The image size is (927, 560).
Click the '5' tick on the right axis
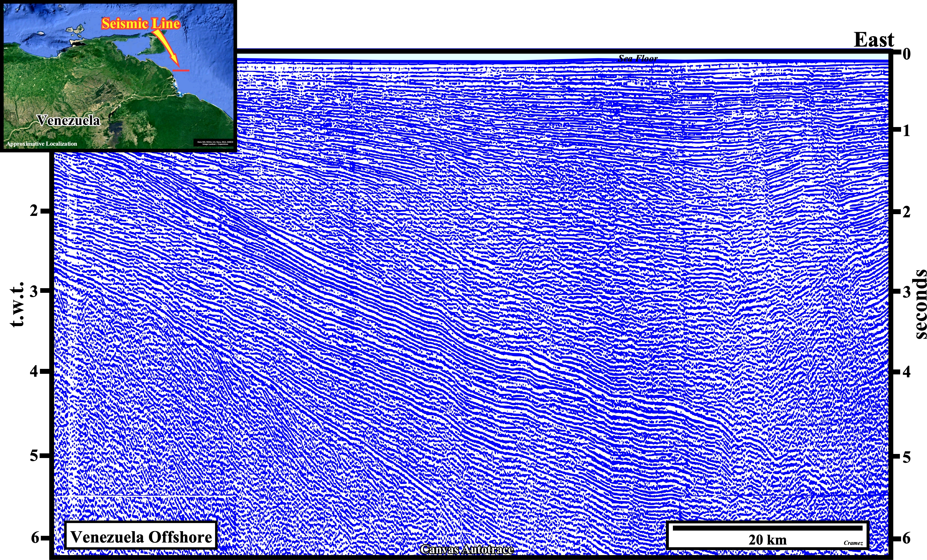click(x=906, y=457)
